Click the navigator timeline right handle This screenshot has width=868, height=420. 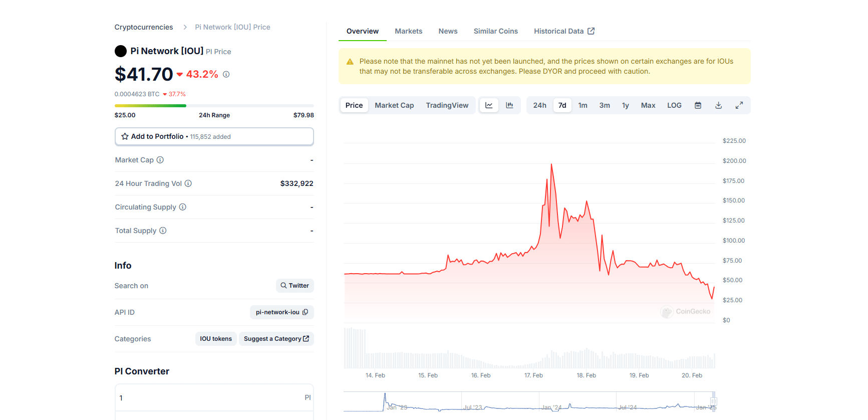click(x=714, y=401)
